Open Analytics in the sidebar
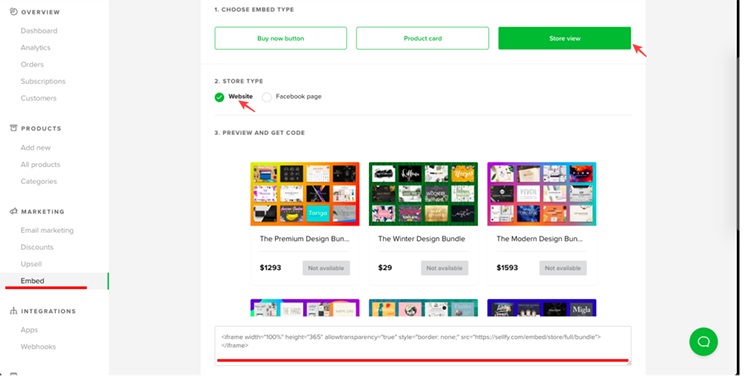 35,47
